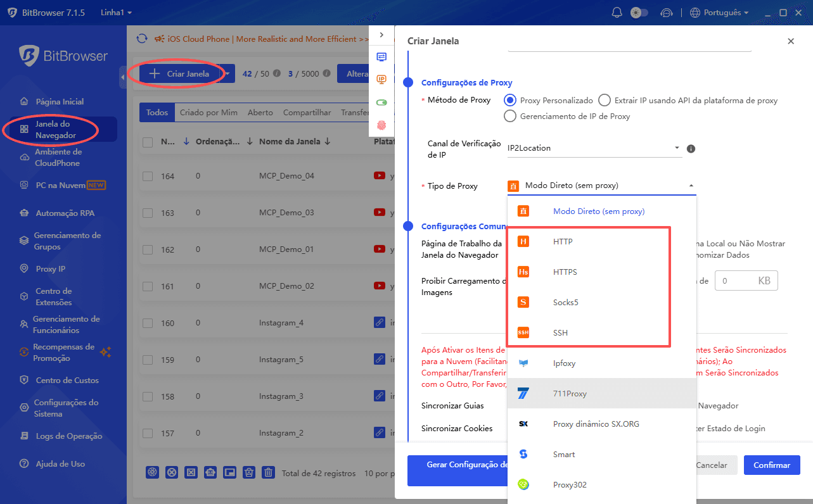This screenshot has height=504, width=813.
Task: Switch to the Aberto tab
Action: click(260, 113)
